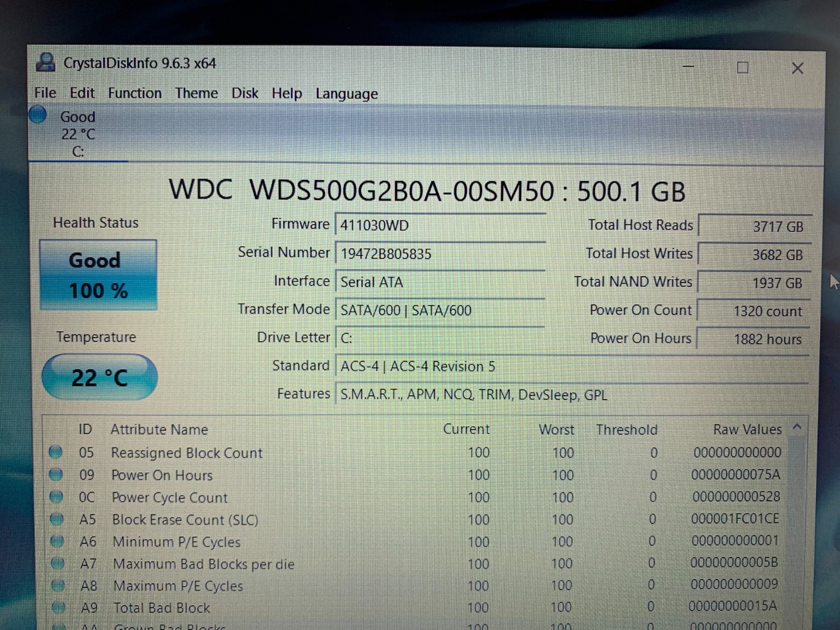Click the Raw Values column header
Viewport: 840px width, 630px height.
(748, 429)
